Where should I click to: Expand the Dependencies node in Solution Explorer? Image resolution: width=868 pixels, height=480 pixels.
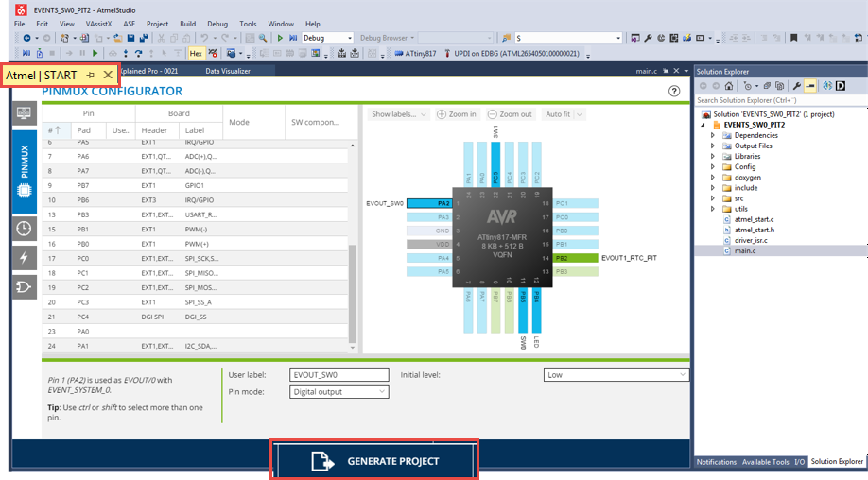(713, 135)
